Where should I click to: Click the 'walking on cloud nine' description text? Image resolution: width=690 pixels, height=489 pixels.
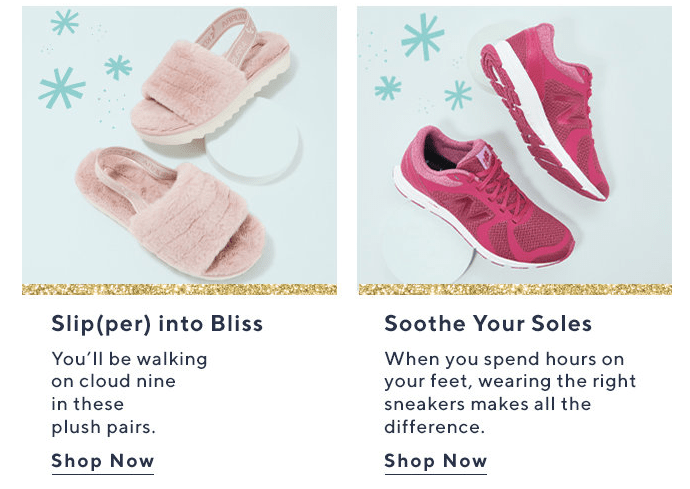pos(129,393)
